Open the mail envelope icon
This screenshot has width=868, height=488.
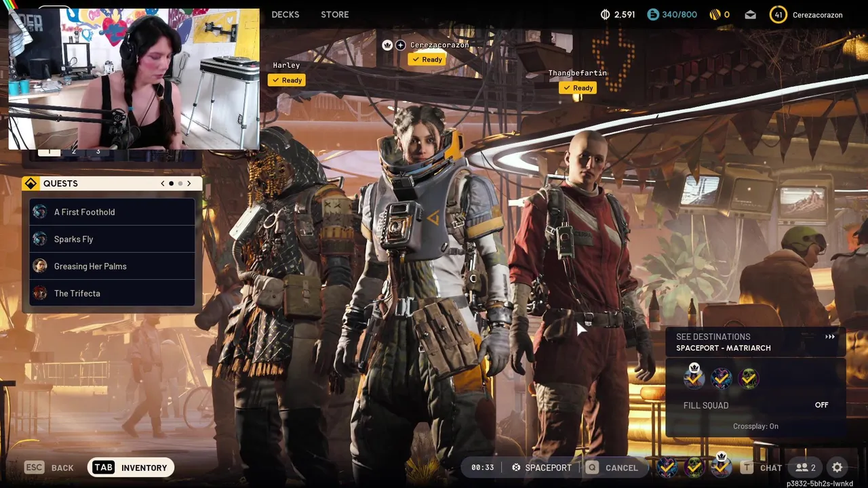tap(750, 14)
